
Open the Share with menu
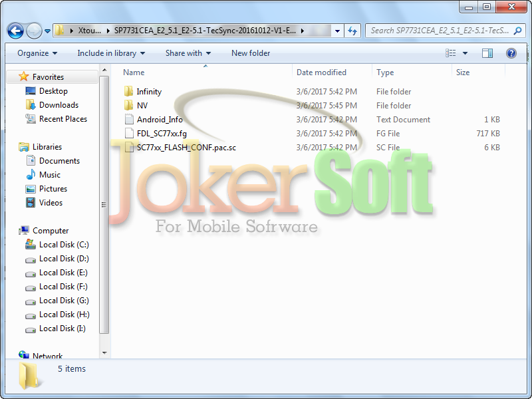tap(188, 53)
